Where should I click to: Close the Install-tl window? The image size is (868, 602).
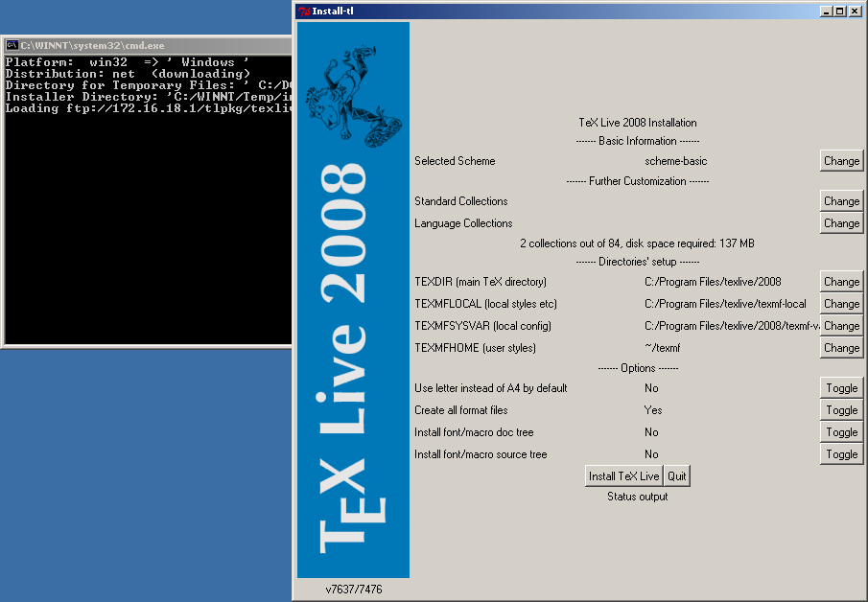856,12
